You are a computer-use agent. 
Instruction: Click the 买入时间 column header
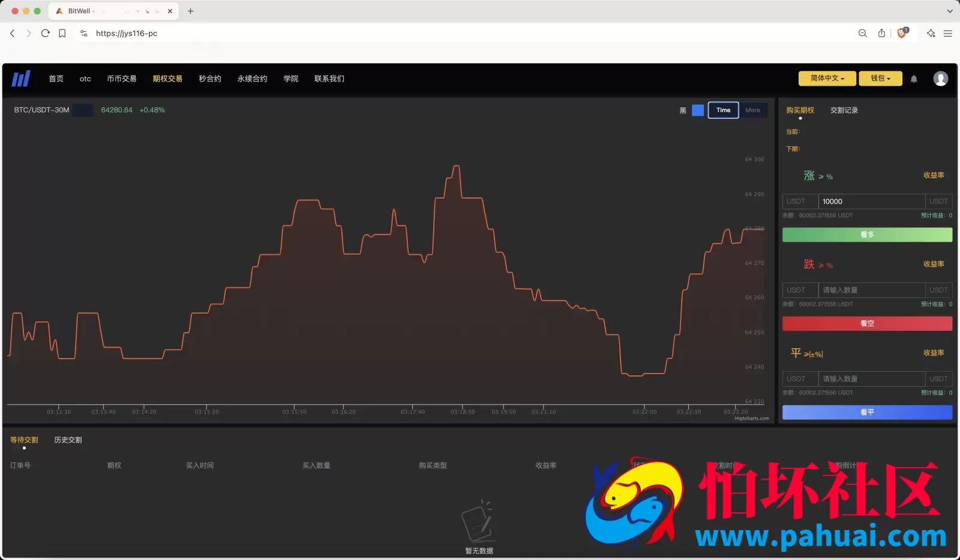(x=200, y=465)
